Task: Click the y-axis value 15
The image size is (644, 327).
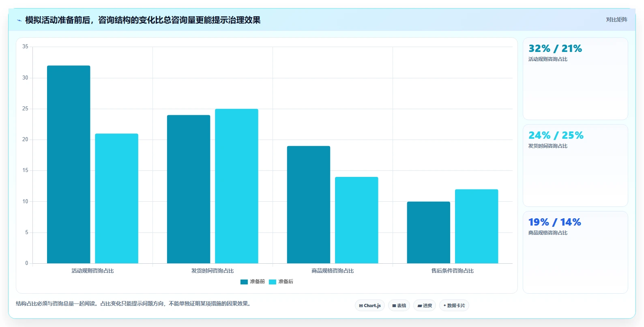Action: click(x=25, y=170)
